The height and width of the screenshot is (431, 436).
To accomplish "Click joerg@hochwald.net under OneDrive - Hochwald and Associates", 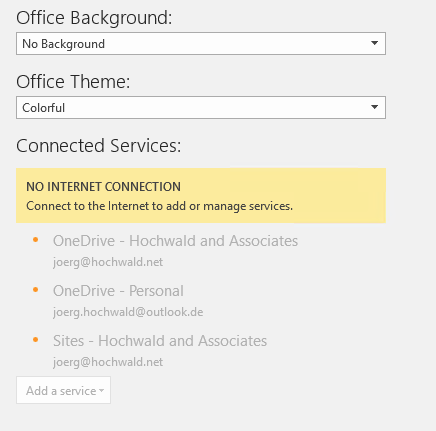I will [x=108, y=262].
